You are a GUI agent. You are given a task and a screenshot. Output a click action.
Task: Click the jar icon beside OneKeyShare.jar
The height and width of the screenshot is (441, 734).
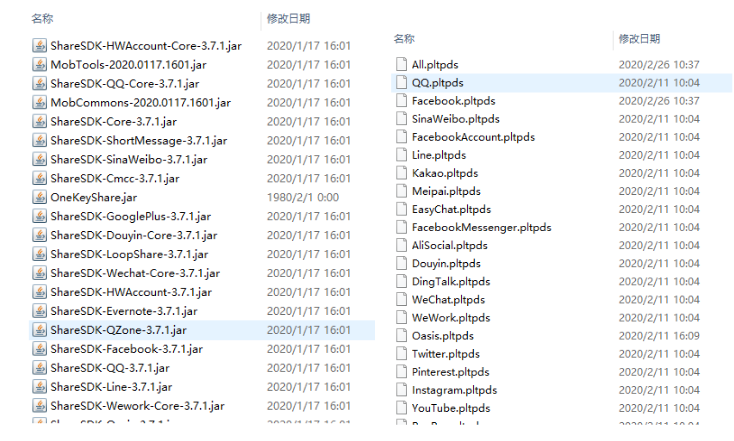[x=40, y=197]
